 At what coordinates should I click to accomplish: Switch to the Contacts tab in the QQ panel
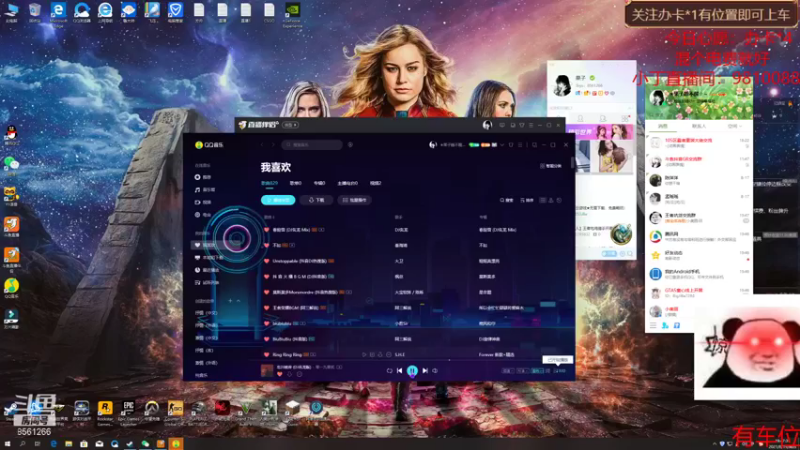coord(698,126)
